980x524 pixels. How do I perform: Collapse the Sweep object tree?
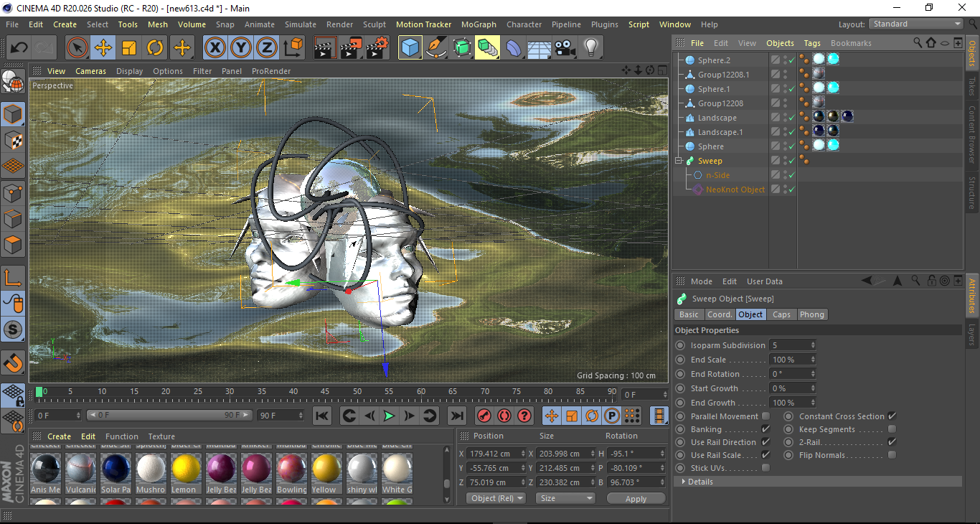[x=679, y=161]
